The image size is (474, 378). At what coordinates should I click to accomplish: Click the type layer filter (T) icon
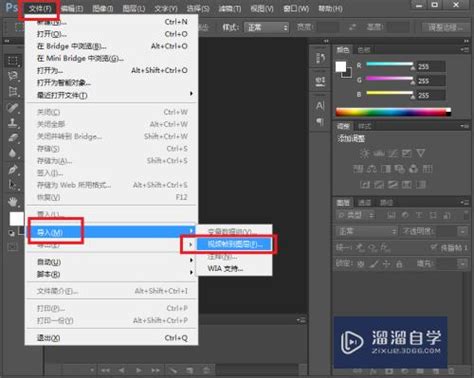419,215
